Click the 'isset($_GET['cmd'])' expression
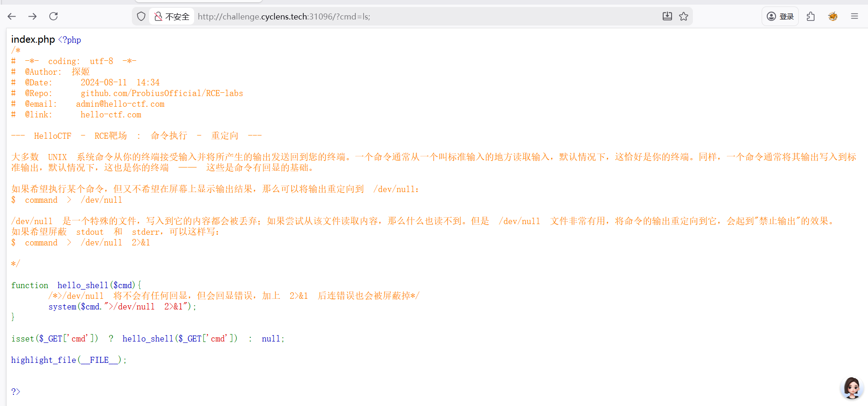This screenshot has width=868, height=406. point(55,339)
